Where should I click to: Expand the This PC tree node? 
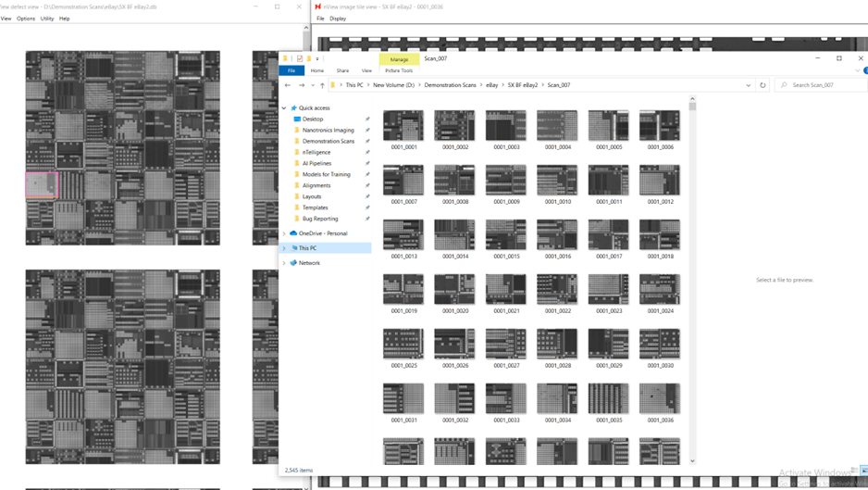pyautogui.click(x=284, y=248)
